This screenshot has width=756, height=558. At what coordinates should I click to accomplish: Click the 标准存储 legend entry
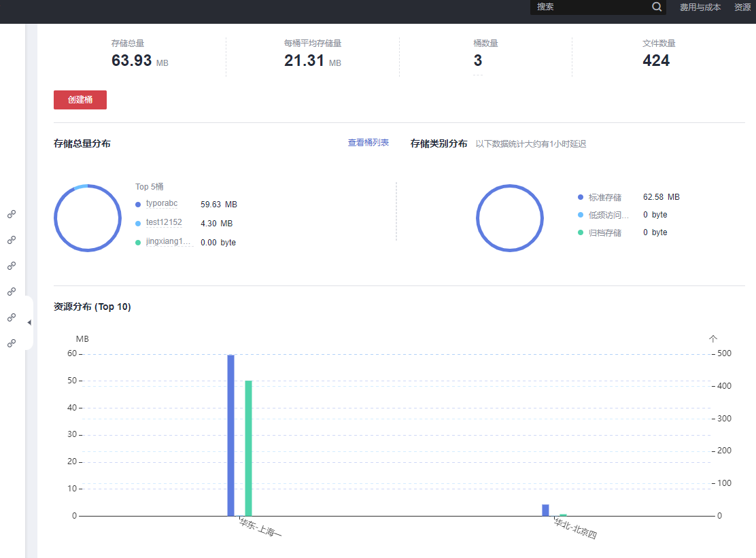coord(605,198)
